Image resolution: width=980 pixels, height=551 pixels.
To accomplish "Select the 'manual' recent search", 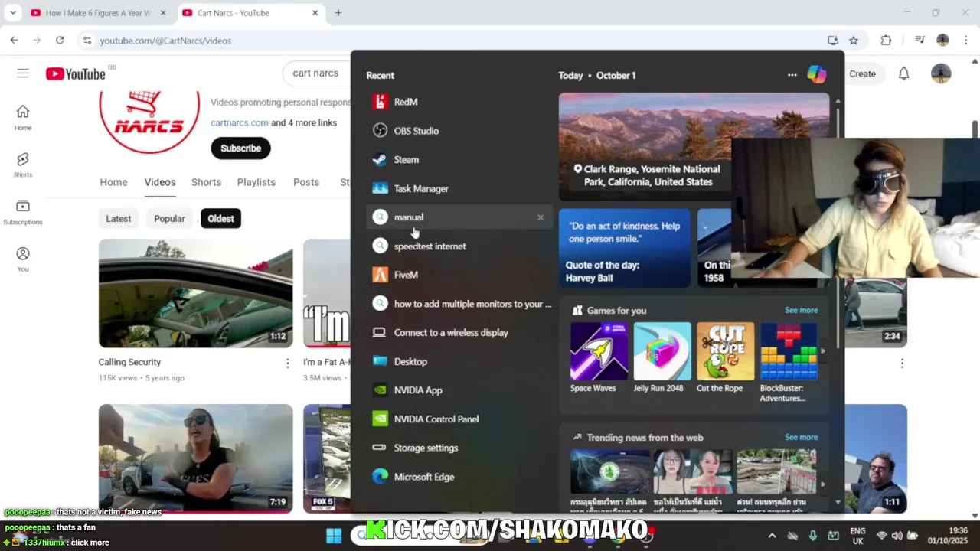I will (x=459, y=217).
